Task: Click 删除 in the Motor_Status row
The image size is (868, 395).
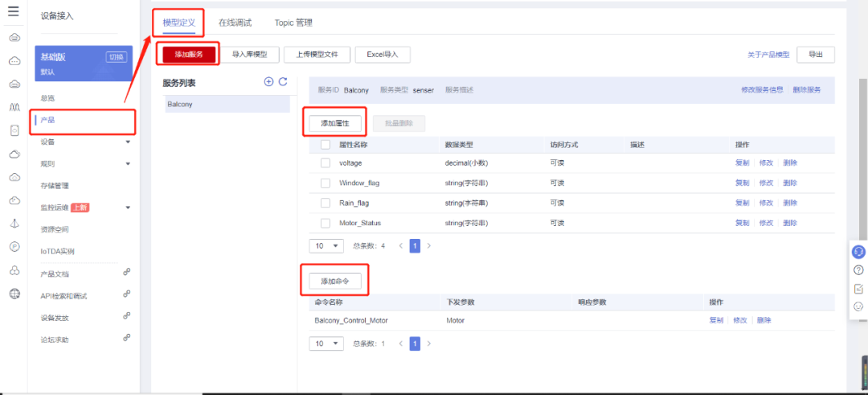Action: pyautogui.click(x=791, y=223)
